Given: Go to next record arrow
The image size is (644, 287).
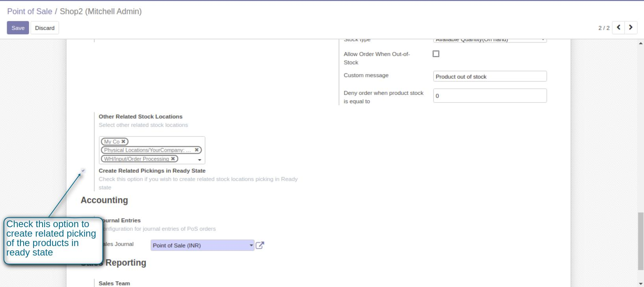Looking at the screenshot, I should pos(631,28).
